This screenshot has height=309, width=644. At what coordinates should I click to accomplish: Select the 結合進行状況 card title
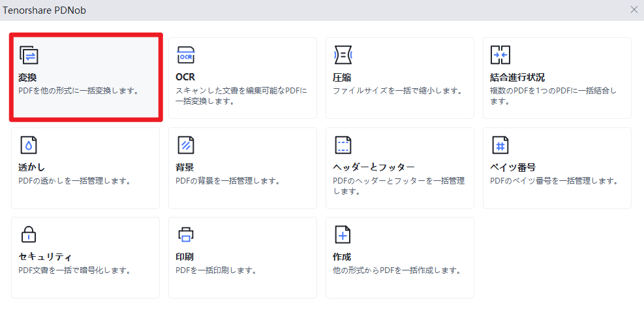pyautogui.click(x=517, y=78)
